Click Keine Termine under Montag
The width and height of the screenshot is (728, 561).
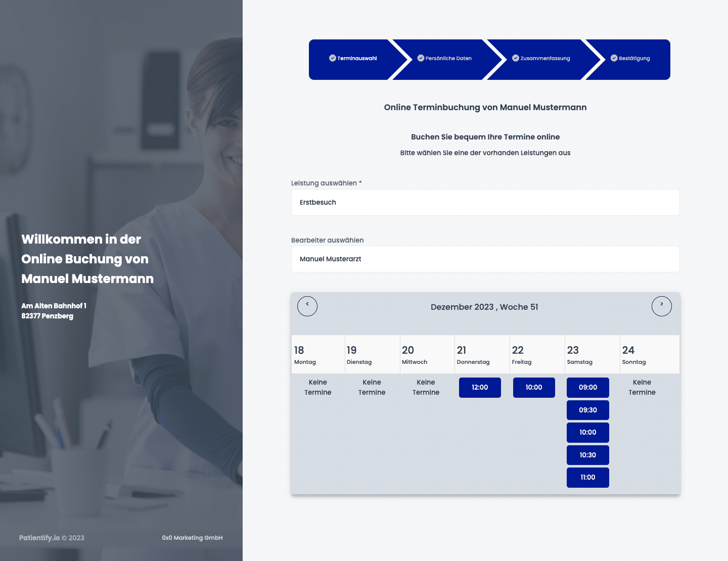pos(318,387)
